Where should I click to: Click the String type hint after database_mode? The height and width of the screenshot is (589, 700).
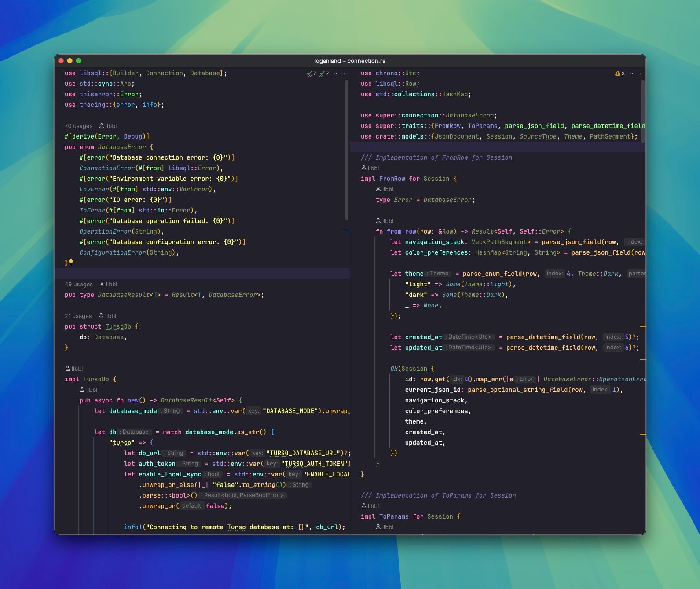171,411
